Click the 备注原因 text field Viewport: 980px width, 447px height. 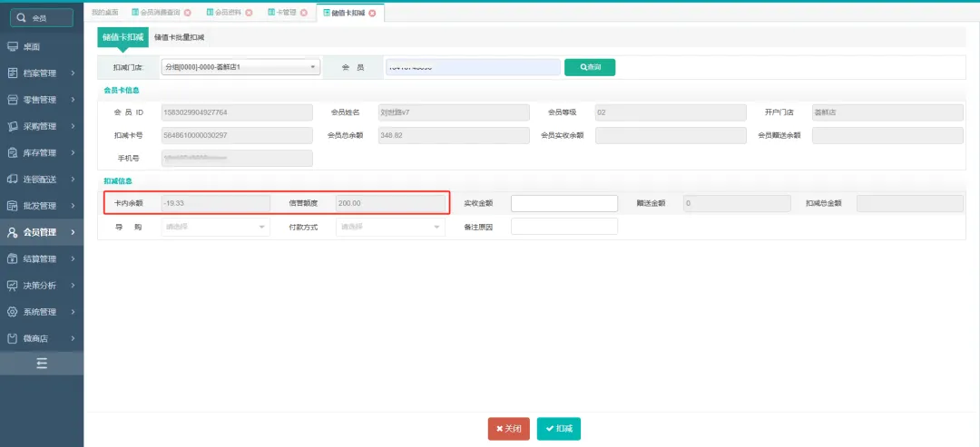pyautogui.click(x=563, y=227)
